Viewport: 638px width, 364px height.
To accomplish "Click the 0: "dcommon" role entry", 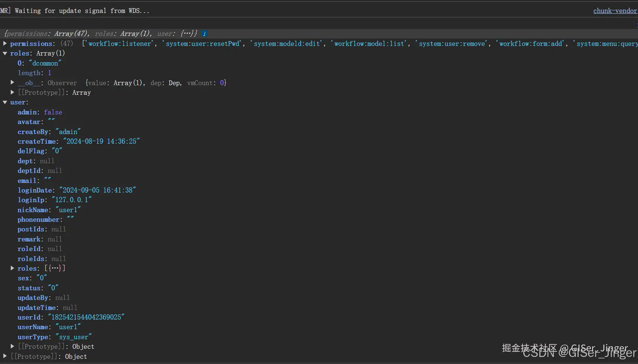I will coord(40,63).
